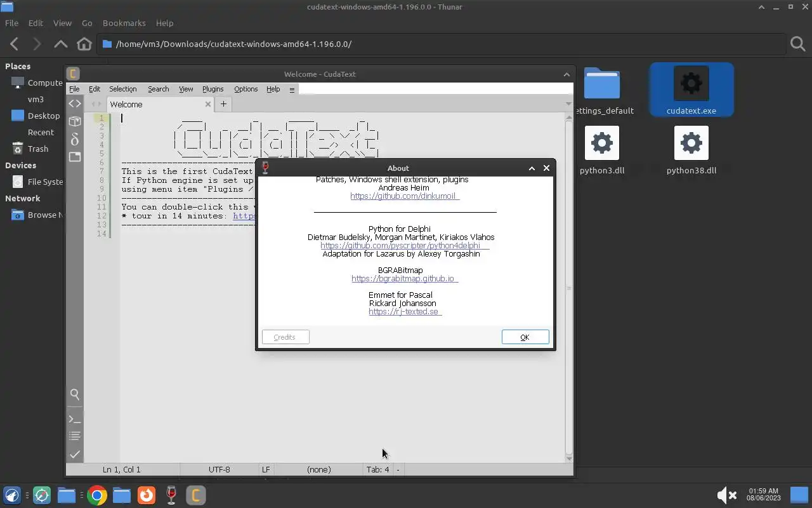The image size is (812, 508).
Task: Open CudaText Search menu
Action: (159, 89)
